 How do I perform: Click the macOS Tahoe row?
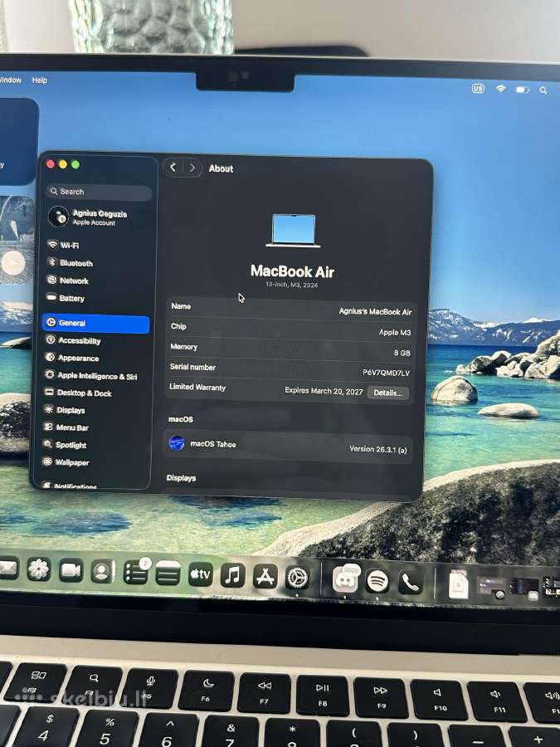click(x=288, y=446)
